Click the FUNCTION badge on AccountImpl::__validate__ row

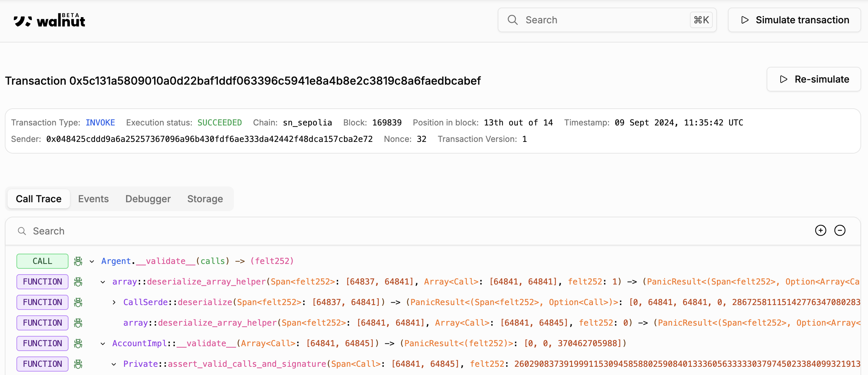tap(42, 343)
